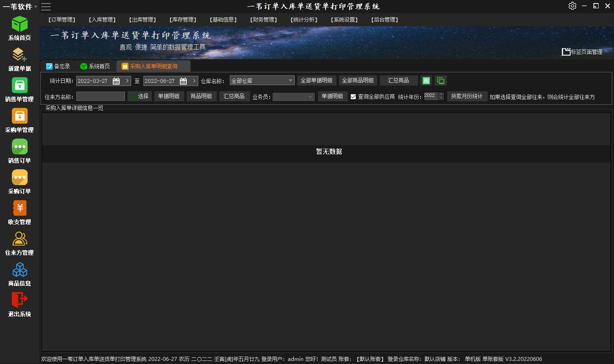Open the start date calendar picker
Screen dimensions: 614x364
pyautogui.click(x=116, y=81)
